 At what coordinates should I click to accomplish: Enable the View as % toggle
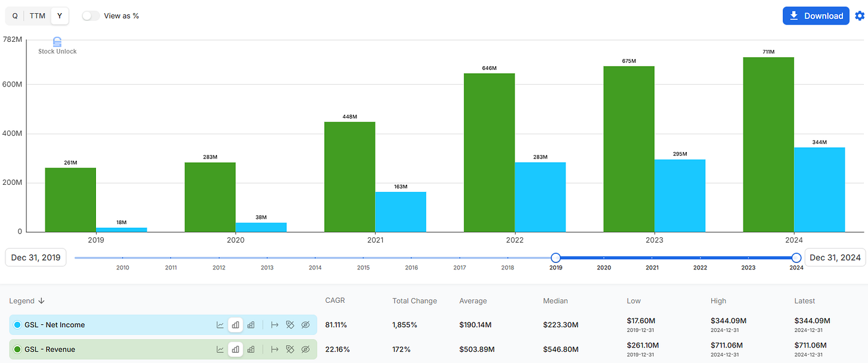pos(90,15)
